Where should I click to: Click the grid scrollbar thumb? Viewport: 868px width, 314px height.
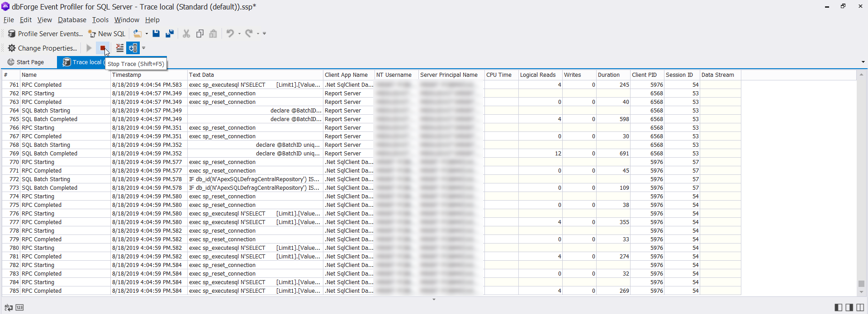coord(861,284)
